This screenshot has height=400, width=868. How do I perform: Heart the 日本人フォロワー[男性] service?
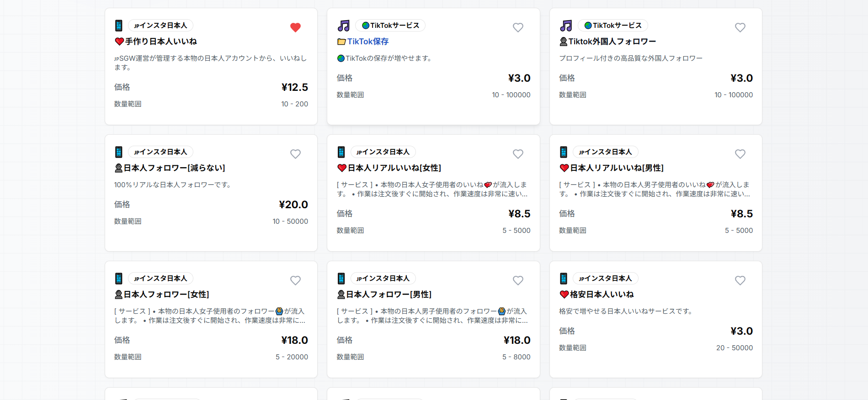(x=517, y=280)
